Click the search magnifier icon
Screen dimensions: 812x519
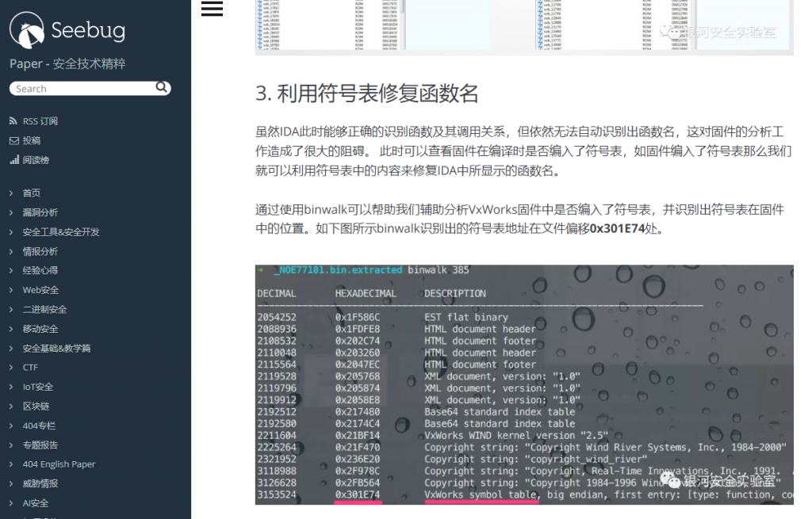[x=161, y=88]
